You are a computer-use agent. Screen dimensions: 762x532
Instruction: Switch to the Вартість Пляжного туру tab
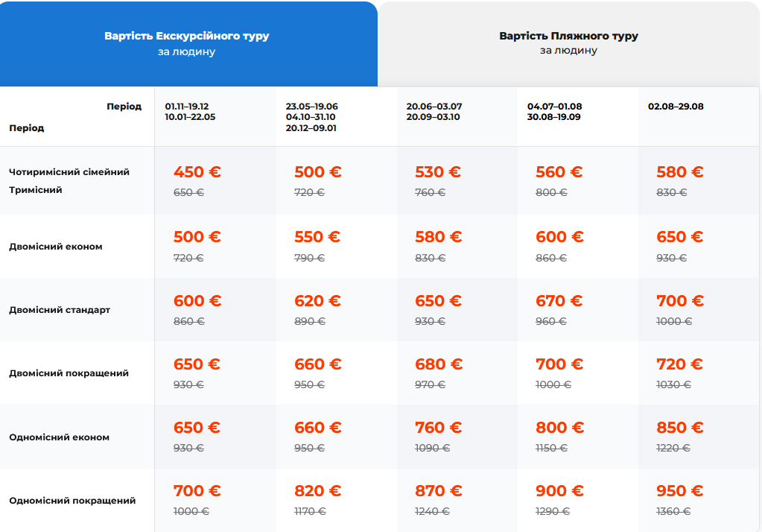[568, 43]
